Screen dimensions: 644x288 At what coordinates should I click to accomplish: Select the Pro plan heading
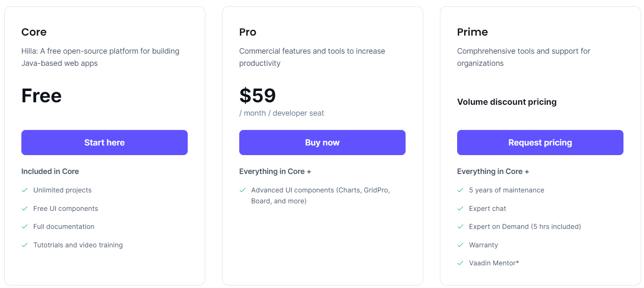pos(248,32)
